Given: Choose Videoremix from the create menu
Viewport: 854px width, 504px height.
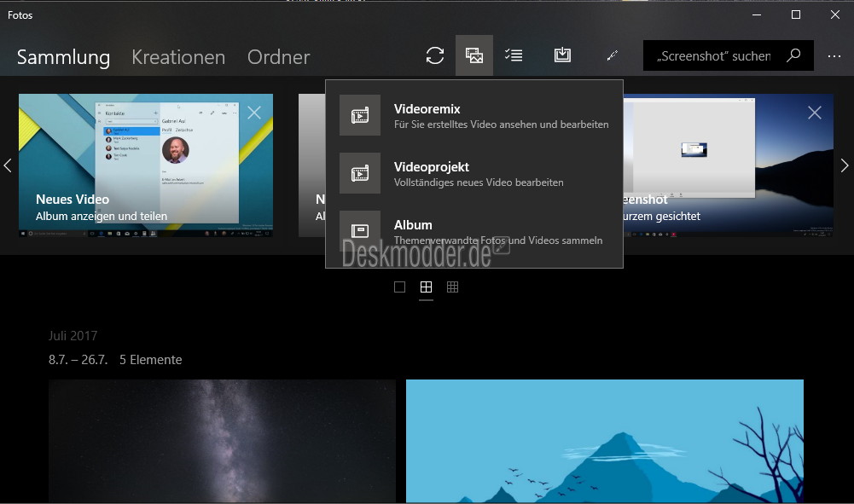Looking at the screenshot, I should click(x=473, y=115).
